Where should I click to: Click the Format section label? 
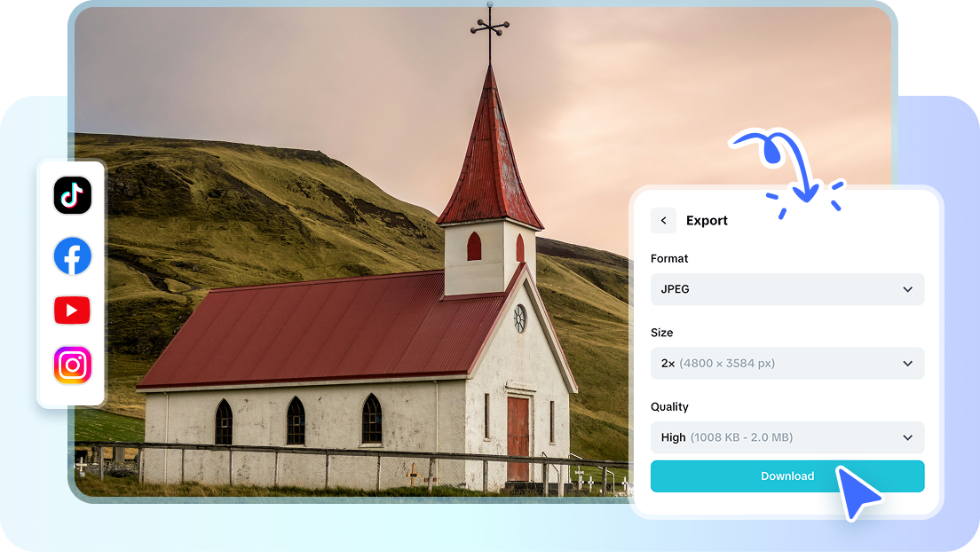[669, 258]
